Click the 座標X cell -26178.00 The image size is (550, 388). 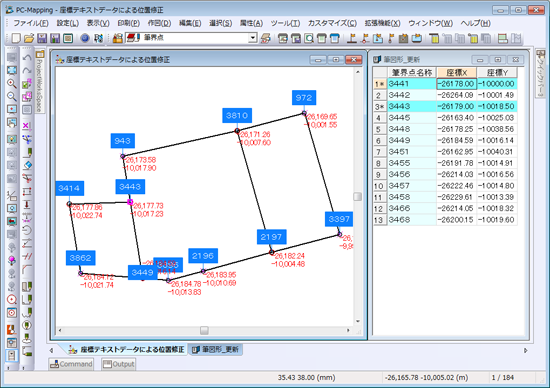(456, 84)
